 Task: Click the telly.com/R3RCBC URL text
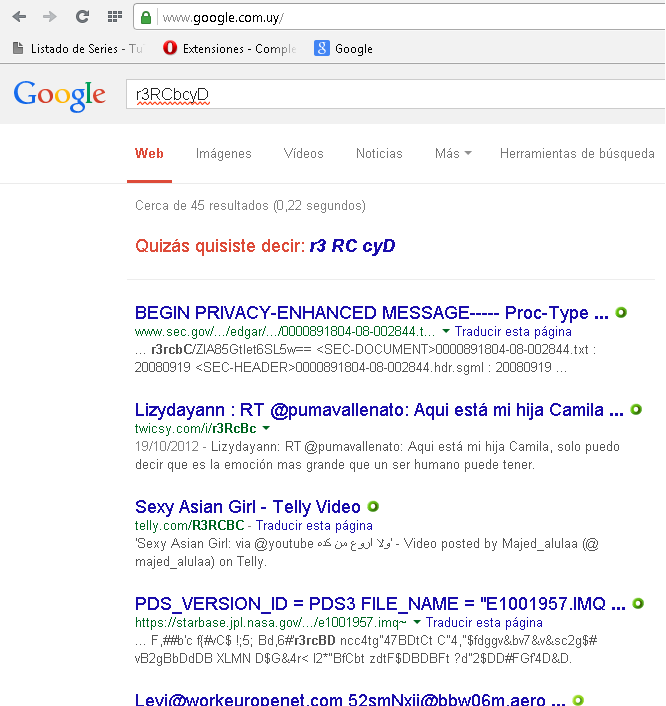pos(189,525)
